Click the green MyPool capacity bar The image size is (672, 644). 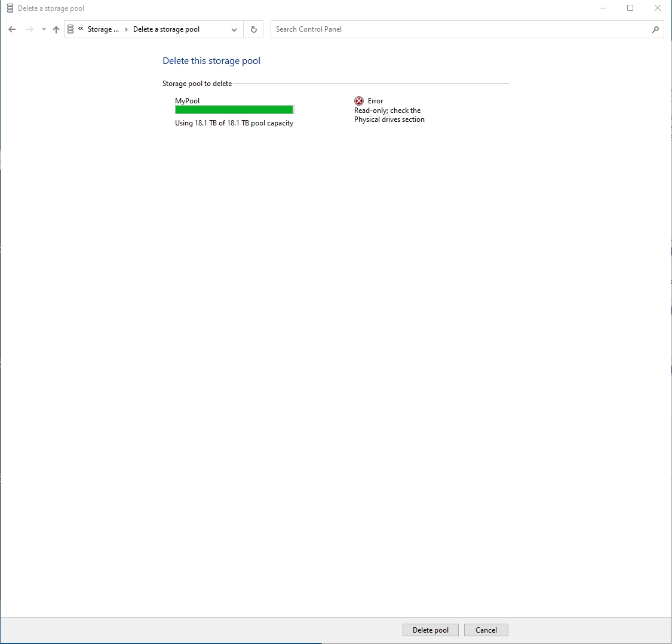tap(233, 110)
